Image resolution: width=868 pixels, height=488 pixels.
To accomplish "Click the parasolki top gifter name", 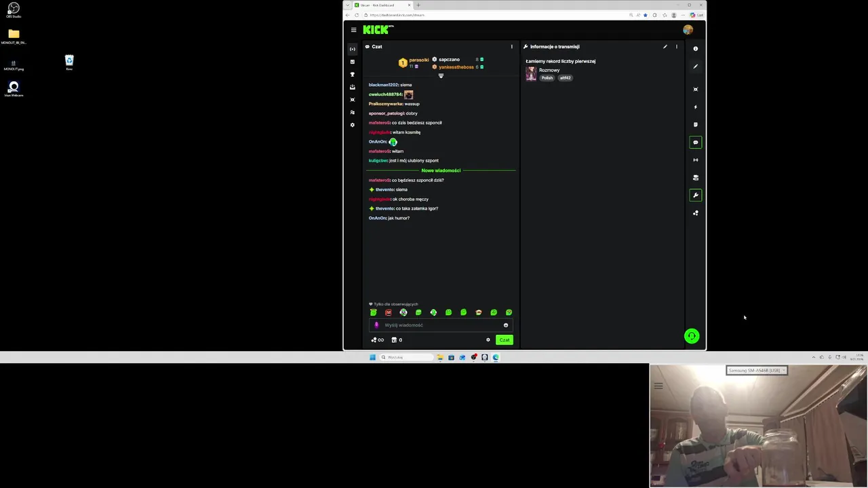I will 418,60.
